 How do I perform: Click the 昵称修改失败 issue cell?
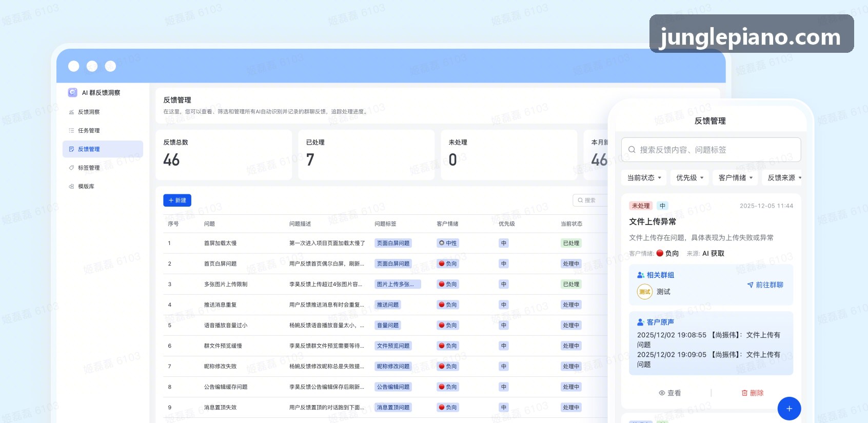point(221,367)
